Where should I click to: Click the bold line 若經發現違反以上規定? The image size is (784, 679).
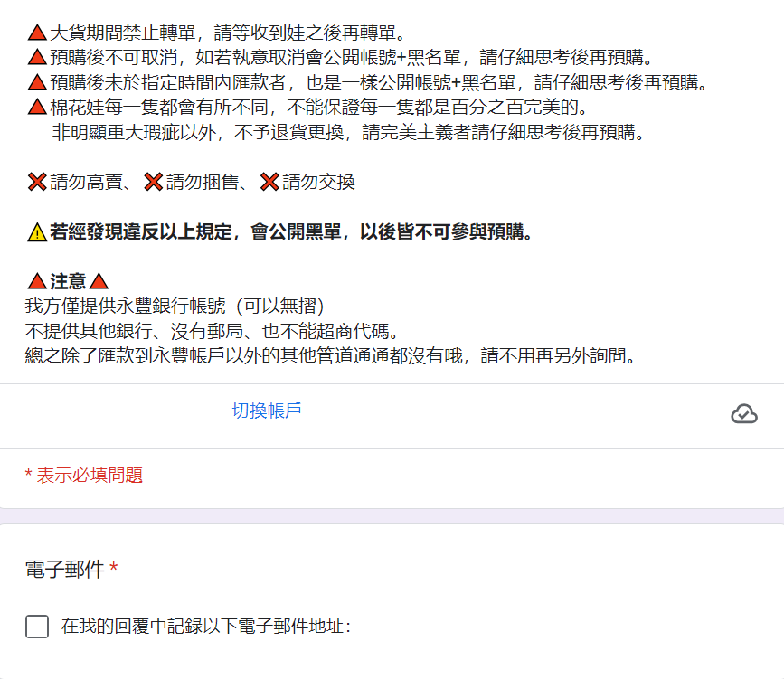click(x=291, y=232)
